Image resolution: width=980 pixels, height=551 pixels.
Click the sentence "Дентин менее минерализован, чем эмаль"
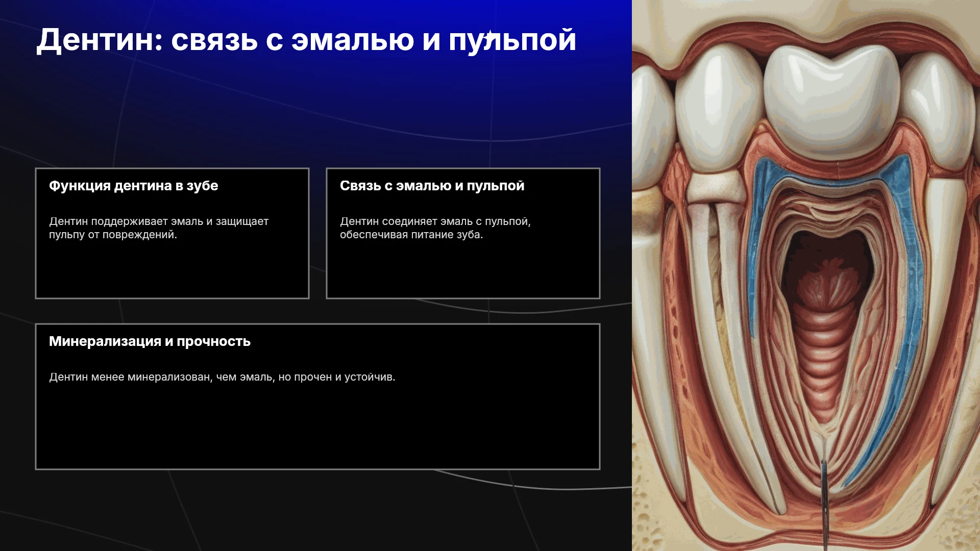161,377
